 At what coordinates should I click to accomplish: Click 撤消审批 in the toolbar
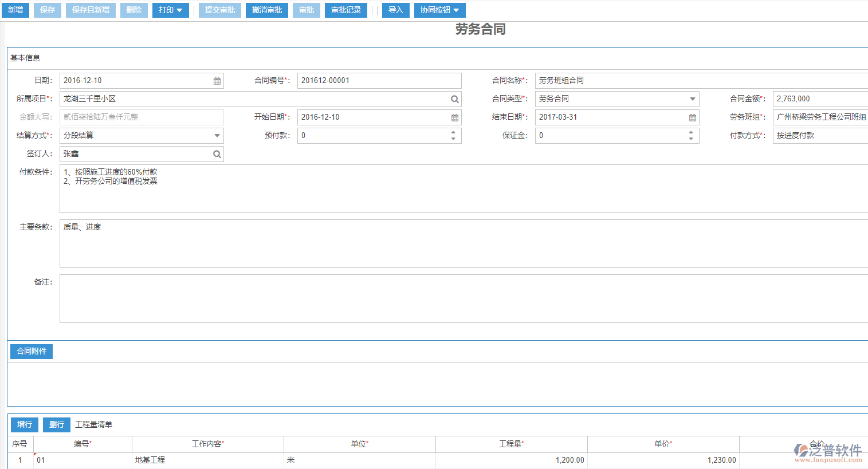[x=267, y=10]
